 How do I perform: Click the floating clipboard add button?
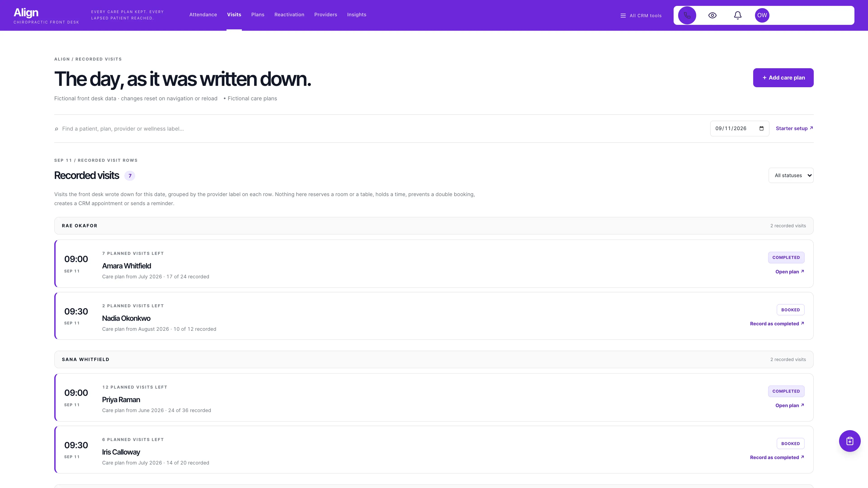(x=849, y=441)
